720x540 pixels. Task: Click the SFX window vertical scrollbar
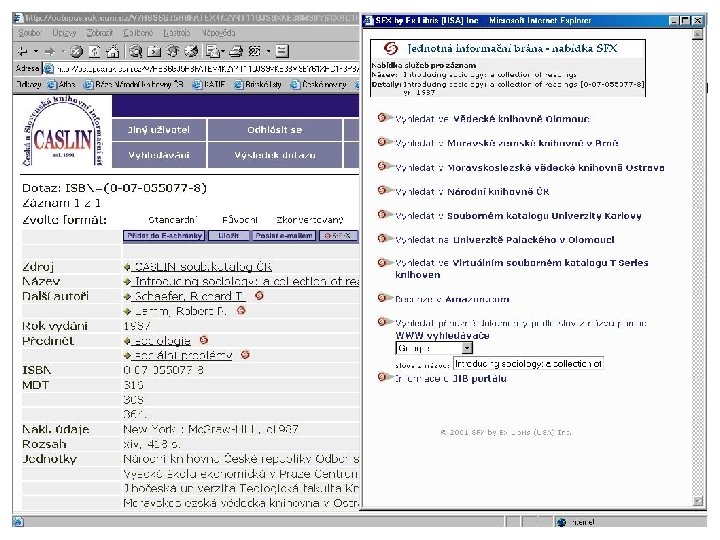click(x=698, y=268)
